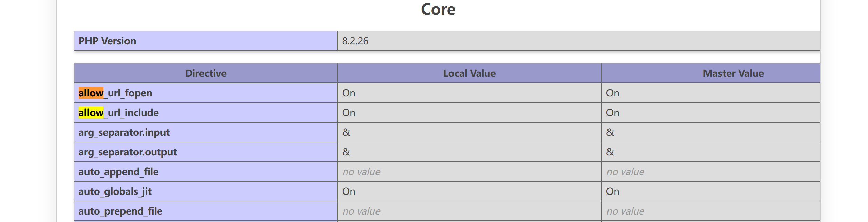Click auto_append_file master no value
868x222 pixels.
pos(625,172)
